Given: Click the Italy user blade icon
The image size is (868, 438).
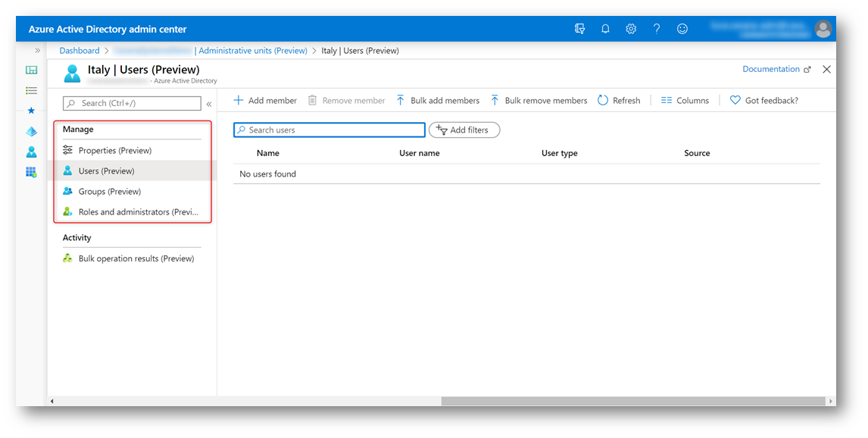Looking at the screenshot, I should coord(72,73).
